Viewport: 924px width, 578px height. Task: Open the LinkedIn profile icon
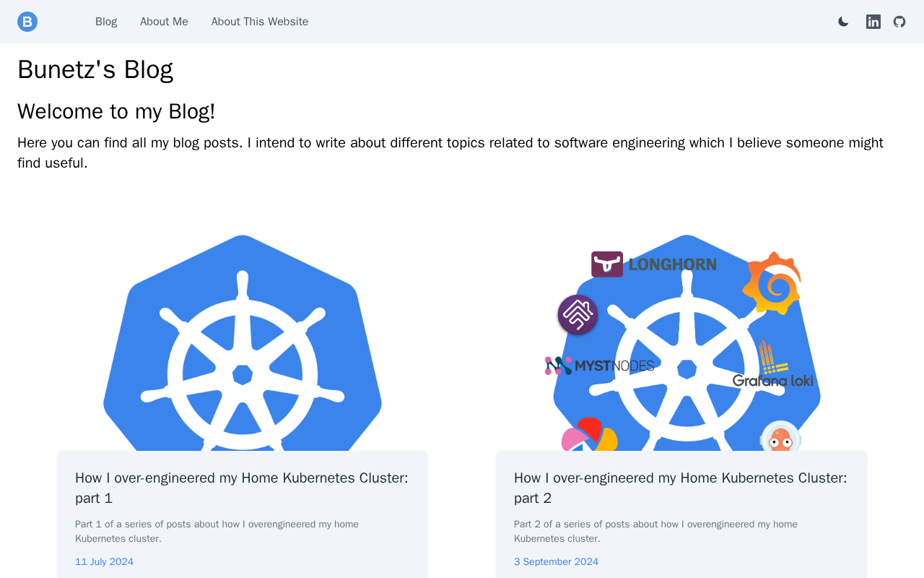point(873,22)
